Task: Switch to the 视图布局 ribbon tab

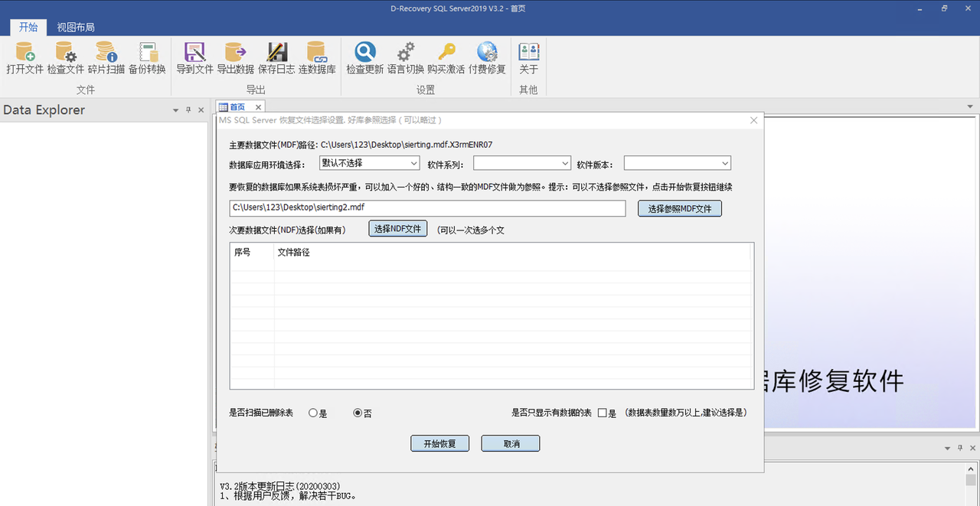Action: pyautogui.click(x=76, y=27)
